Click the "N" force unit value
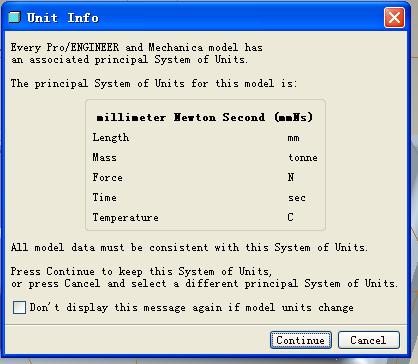 (291, 177)
